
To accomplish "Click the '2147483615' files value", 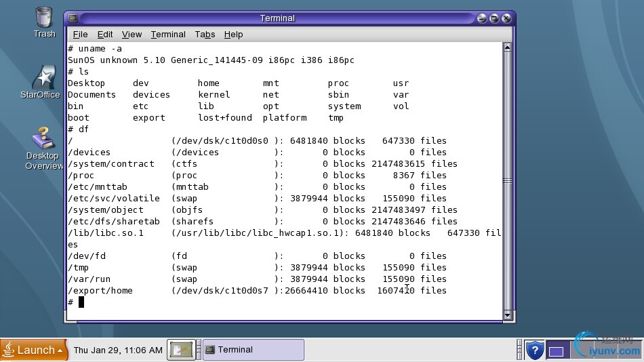I will [399, 163].
